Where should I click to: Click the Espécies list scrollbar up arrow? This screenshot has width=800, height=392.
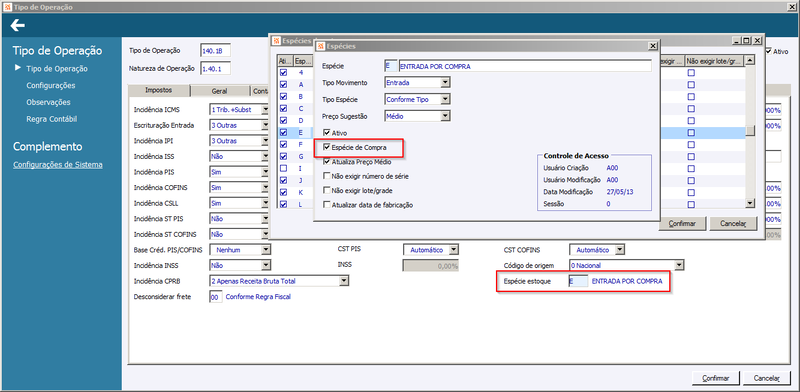click(749, 60)
